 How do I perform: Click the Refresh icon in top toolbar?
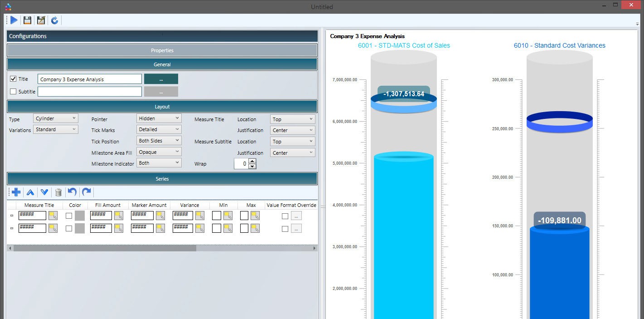(x=54, y=20)
